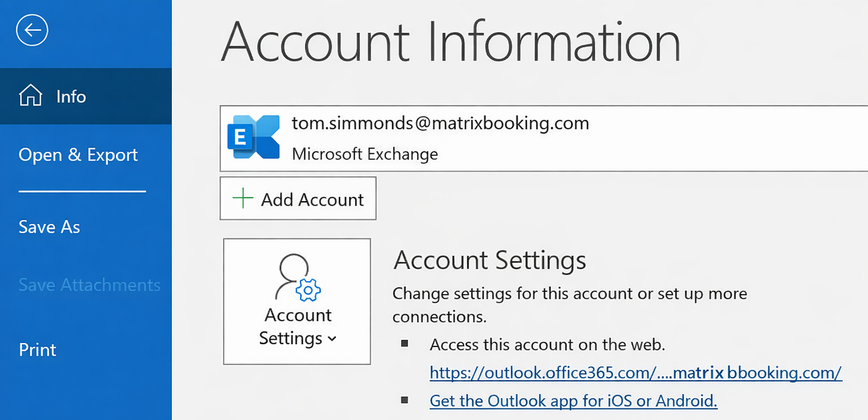
Task: Select the tom.simmonds@matrixbooking.com account row
Action: 440,123
